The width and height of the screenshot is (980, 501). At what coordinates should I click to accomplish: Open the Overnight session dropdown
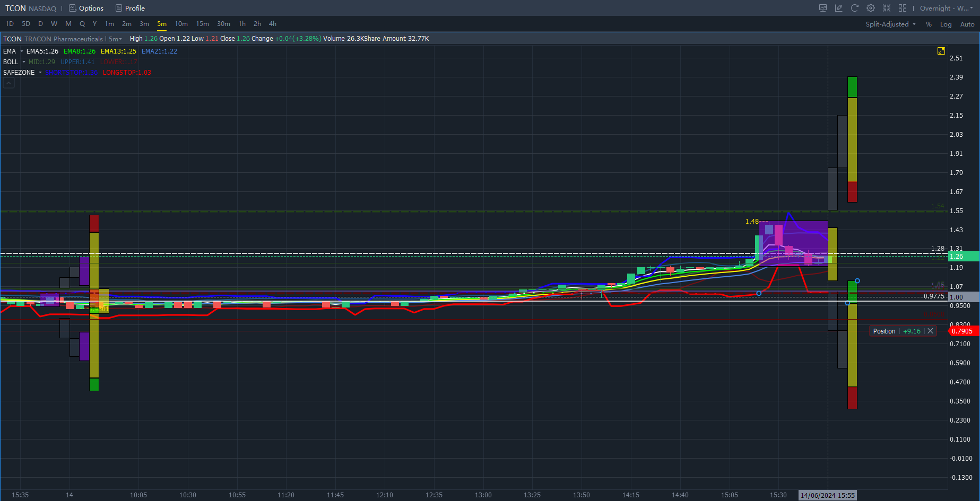946,8
